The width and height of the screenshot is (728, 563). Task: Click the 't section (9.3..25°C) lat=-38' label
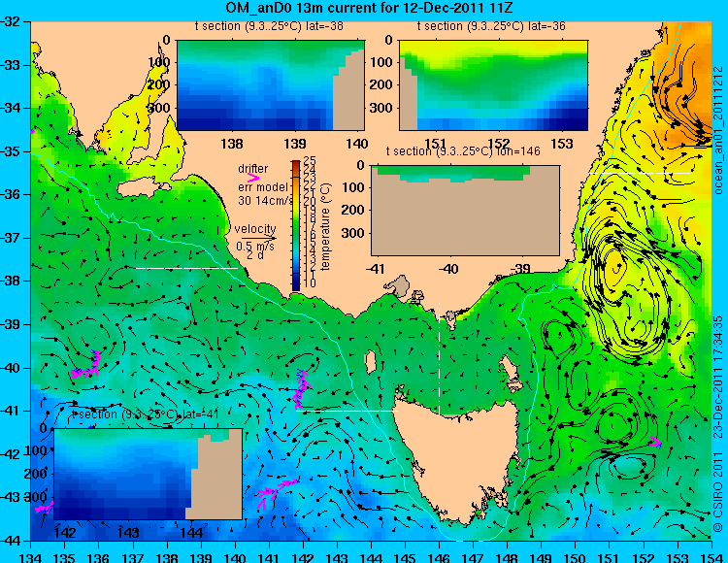tap(269, 26)
